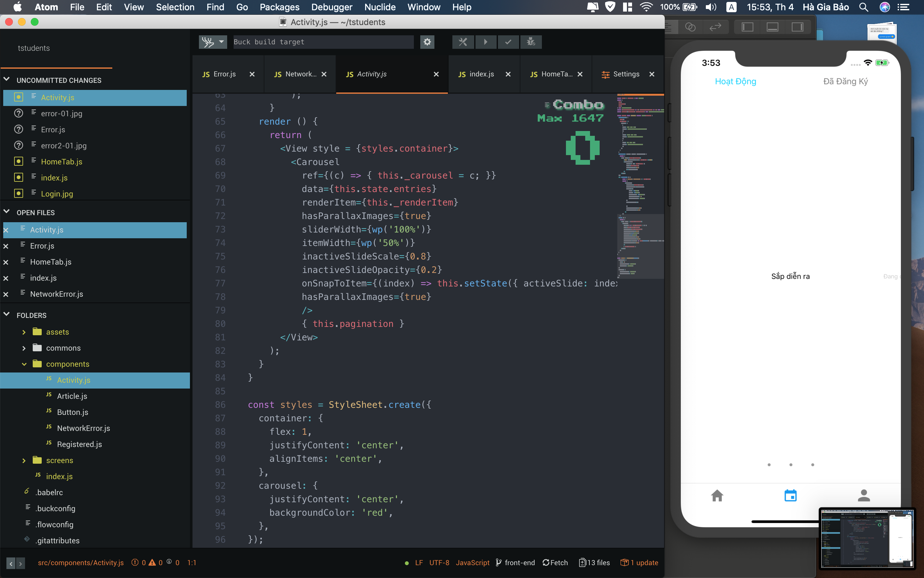Collapse the Uncommitted Changes section

(x=6, y=80)
